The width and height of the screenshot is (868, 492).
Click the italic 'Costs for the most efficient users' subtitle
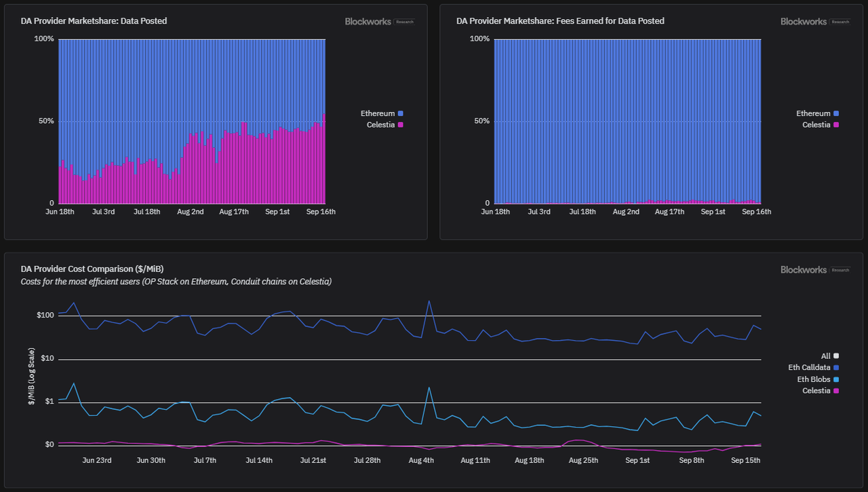click(176, 281)
